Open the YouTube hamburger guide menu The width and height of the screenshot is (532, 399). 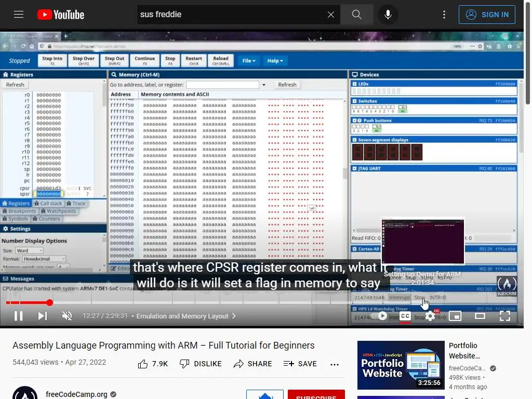19,14
